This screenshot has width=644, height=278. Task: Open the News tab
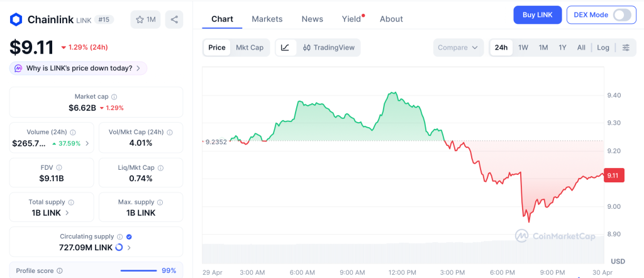pos(312,19)
